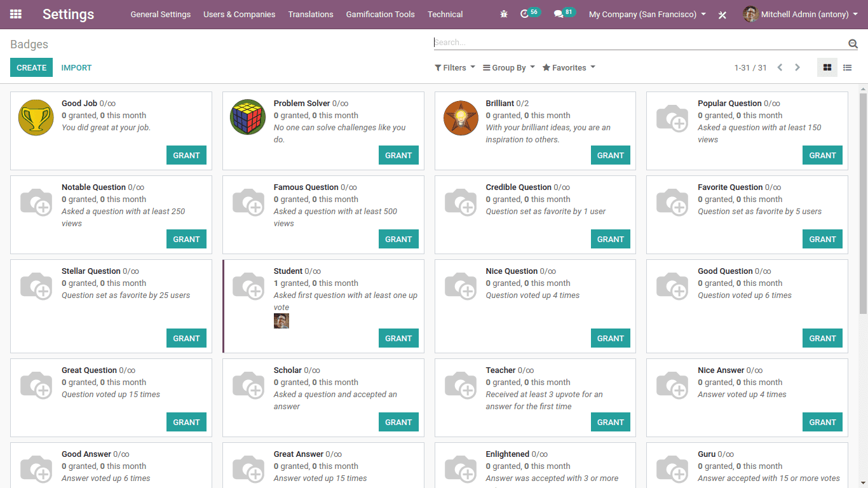Click the search magnifier icon
The image size is (868, 488).
point(853,43)
